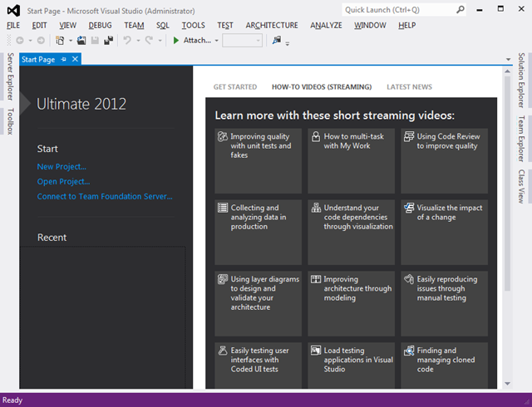This screenshot has width=532, height=407.
Task: Click the Navigate Backward arrow icon
Action: pyautogui.click(x=18, y=40)
